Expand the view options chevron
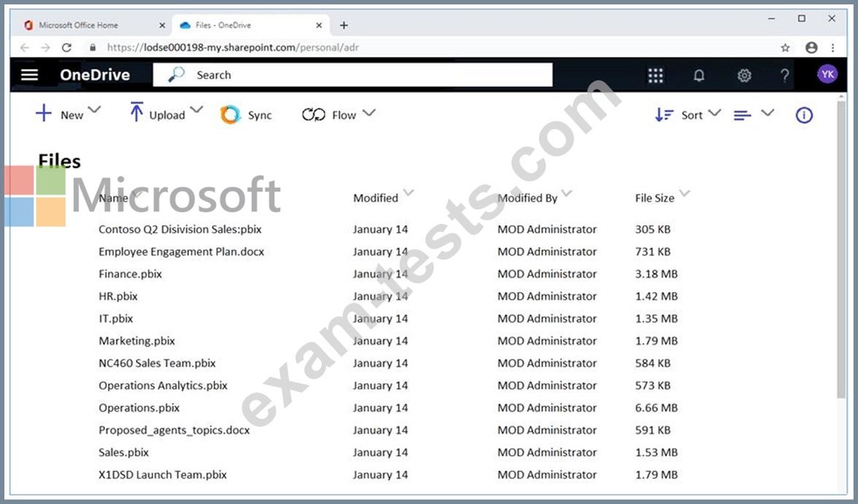Image resolution: width=858 pixels, height=504 pixels. (x=768, y=113)
